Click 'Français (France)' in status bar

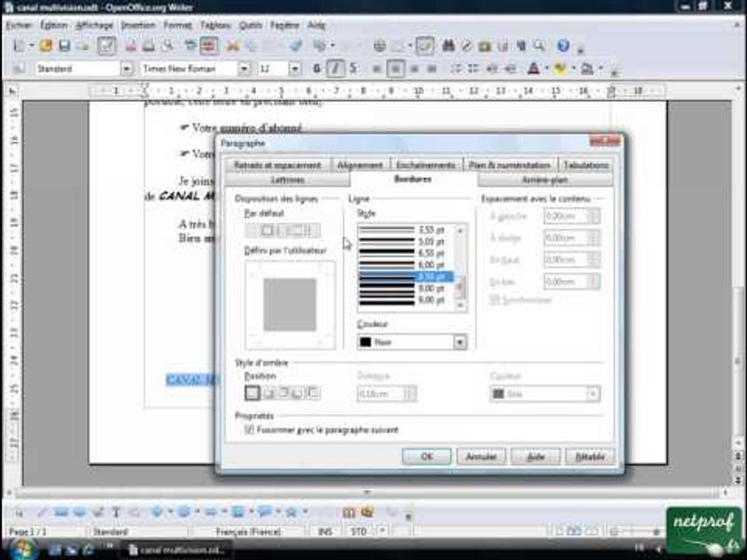(x=248, y=531)
